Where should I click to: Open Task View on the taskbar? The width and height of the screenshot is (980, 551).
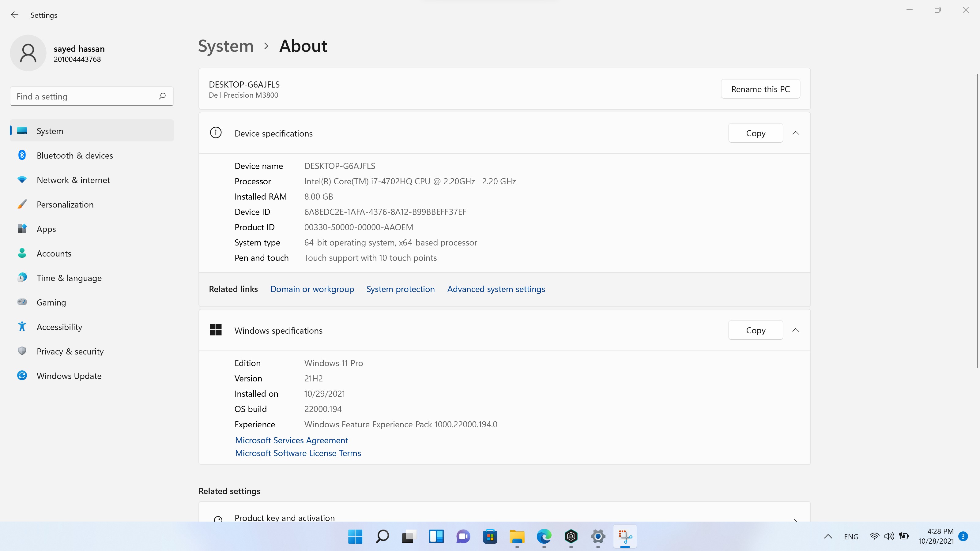pyautogui.click(x=409, y=537)
